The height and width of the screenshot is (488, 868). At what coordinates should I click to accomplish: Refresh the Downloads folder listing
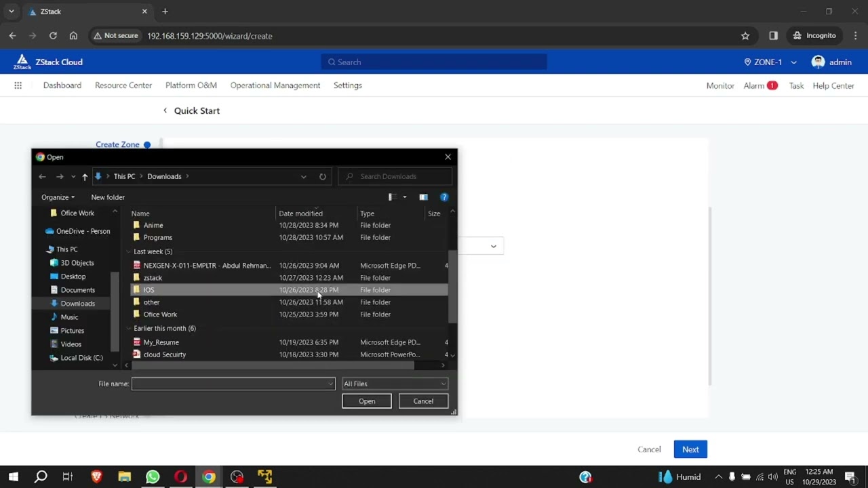pyautogui.click(x=323, y=176)
